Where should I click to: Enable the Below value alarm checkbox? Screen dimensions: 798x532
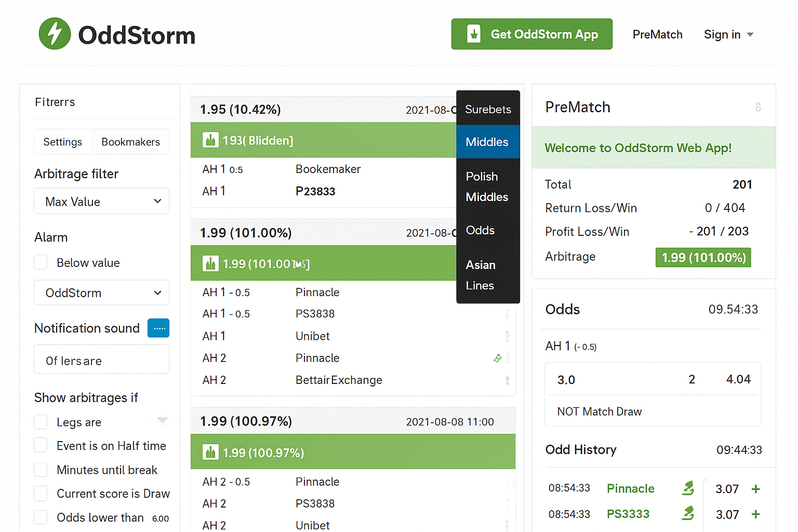(x=41, y=262)
